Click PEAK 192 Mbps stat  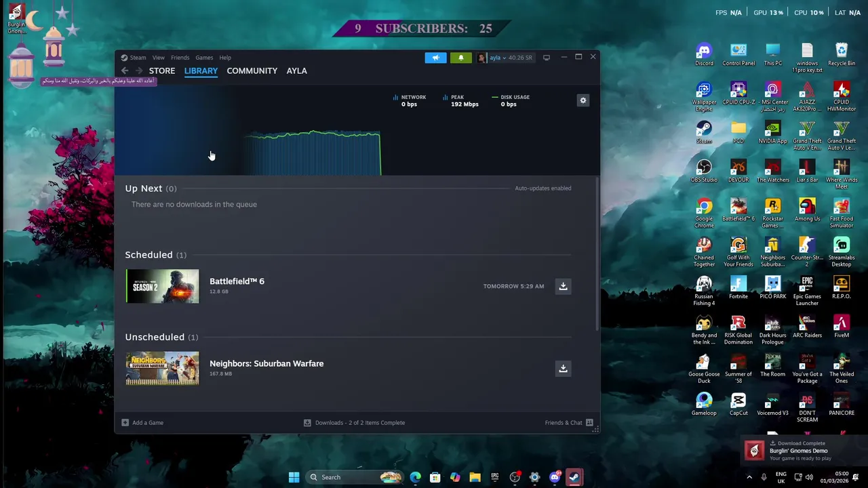pyautogui.click(x=460, y=100)
